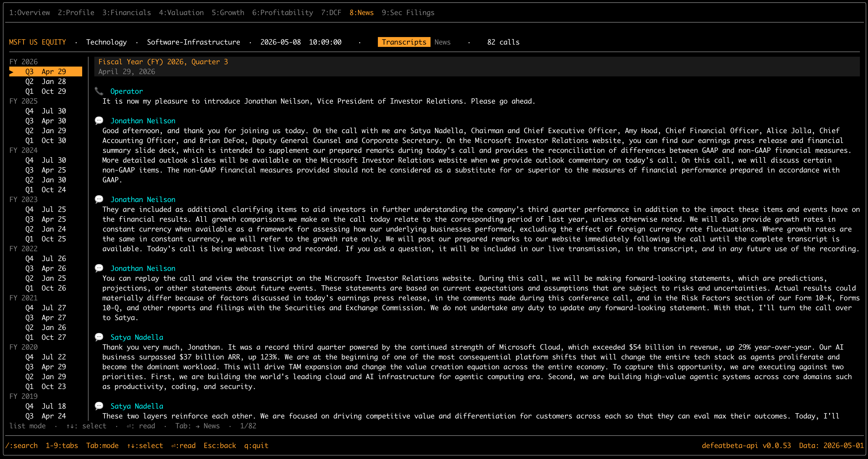Select the FY 2025 Q4 Jul 30 call
This screenshot has height=459, width=868.
[45, 111]
